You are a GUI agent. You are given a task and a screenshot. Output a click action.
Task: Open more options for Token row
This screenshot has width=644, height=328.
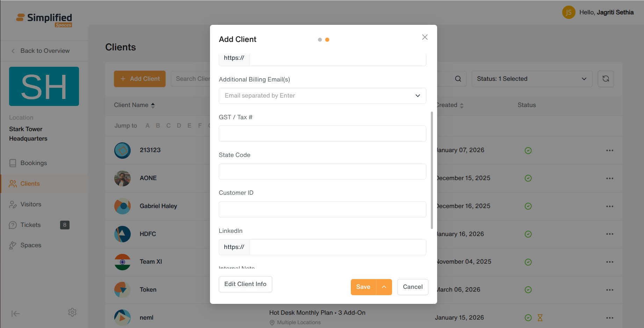[610, 290]
